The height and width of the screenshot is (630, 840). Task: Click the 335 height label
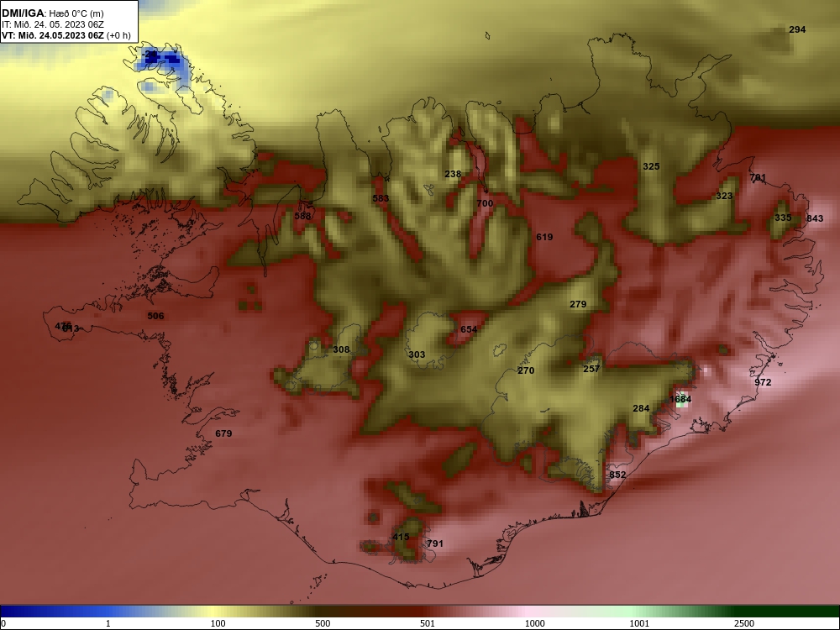click(x=783, y=218)
